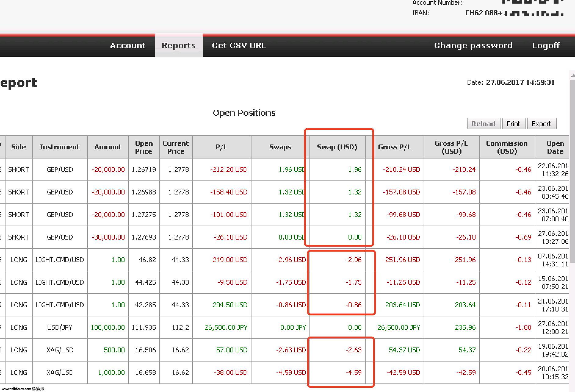
Task: Click the -101.00 USD P/L cell
Action: (222, 215)
